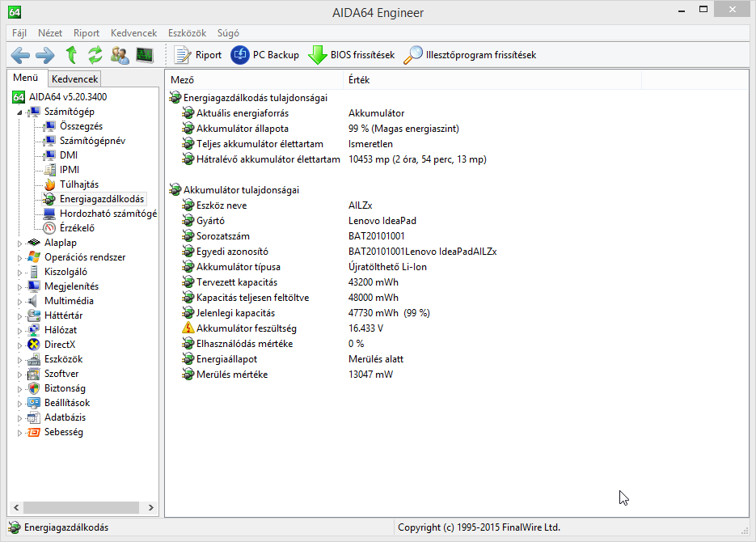Click the Multimédia speaker icon
Viewport: 756px width, 542px height.
pyautogui.click(x=33, y=301)
